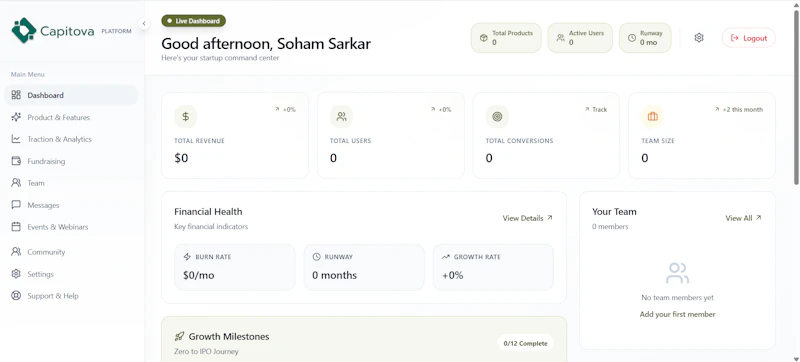Click the Financial Health heading

pyautogui.click(x=208, y=212)
